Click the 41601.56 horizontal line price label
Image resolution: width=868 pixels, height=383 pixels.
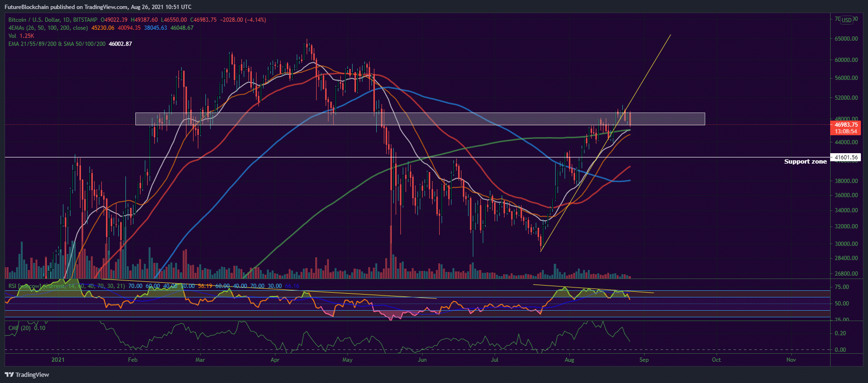(846, 157)
